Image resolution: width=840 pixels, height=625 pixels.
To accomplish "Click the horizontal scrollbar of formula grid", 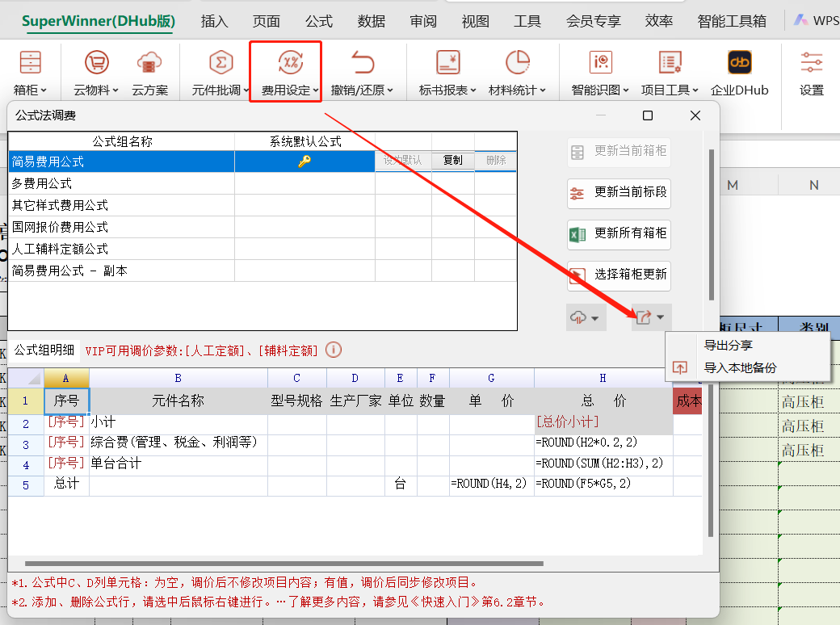I will 284,564.
